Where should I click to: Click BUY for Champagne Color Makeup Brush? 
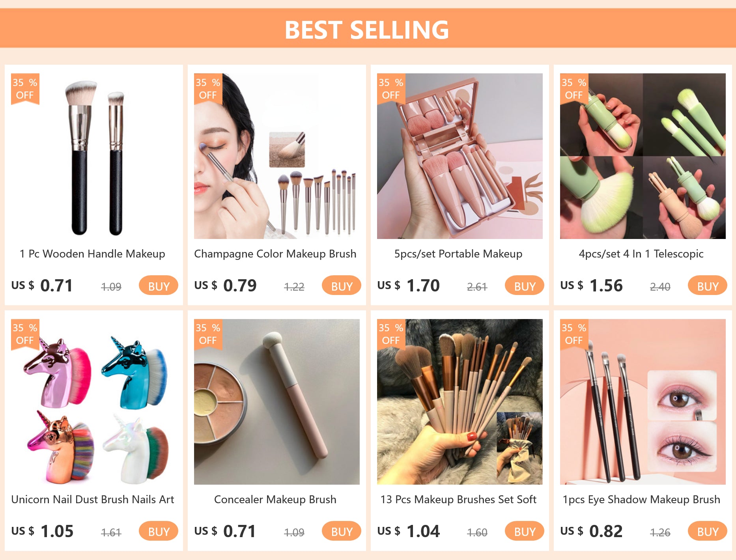click(x=342, y=286)
